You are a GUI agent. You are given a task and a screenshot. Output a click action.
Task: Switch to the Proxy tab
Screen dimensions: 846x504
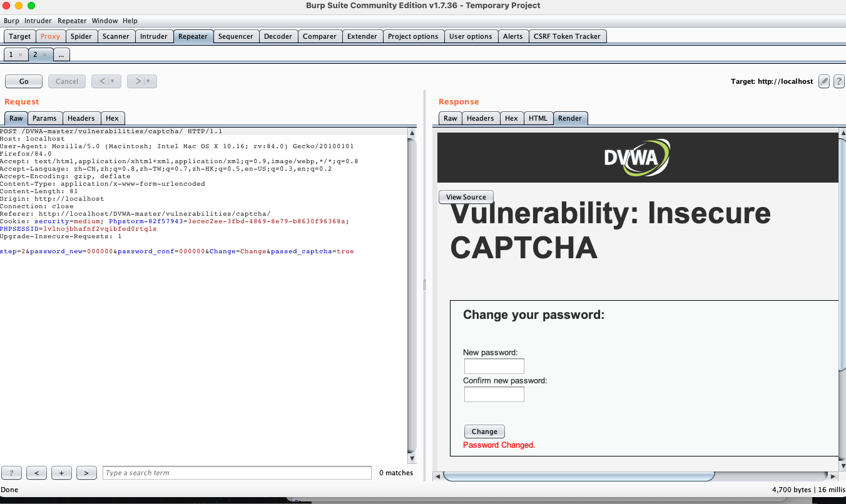coord(51,36)
